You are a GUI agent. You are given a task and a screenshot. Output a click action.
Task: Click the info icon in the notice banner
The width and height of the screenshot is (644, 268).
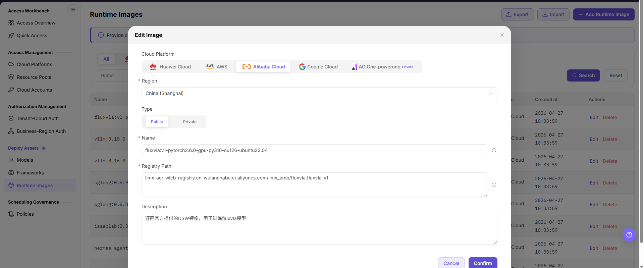(101, 35)
